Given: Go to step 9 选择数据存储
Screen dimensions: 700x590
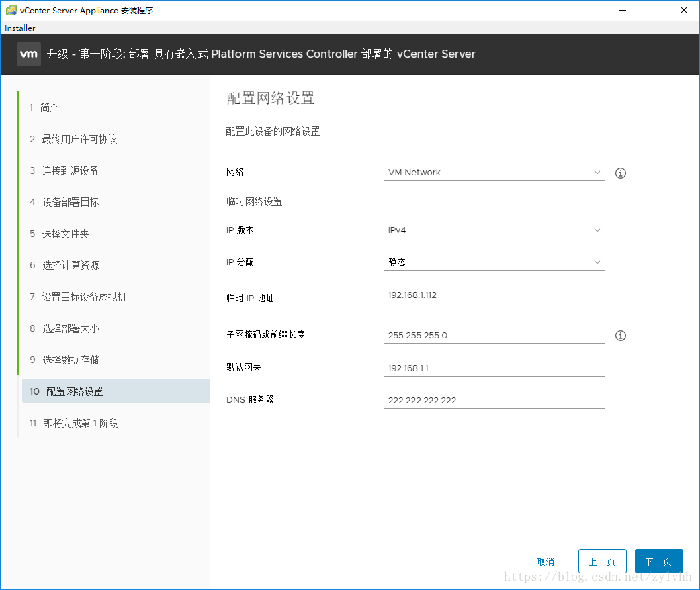Looking at the screenshot, I should click(64, 360).
